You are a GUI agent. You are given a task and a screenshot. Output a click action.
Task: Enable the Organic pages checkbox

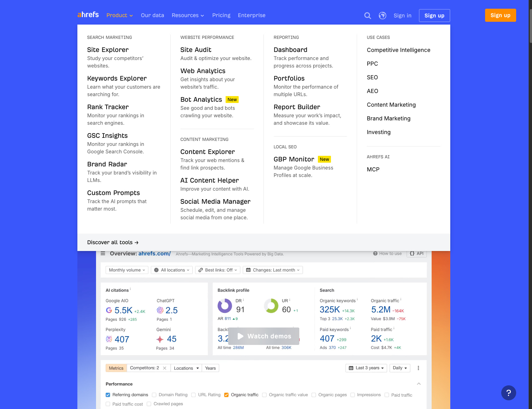(314, 395)
